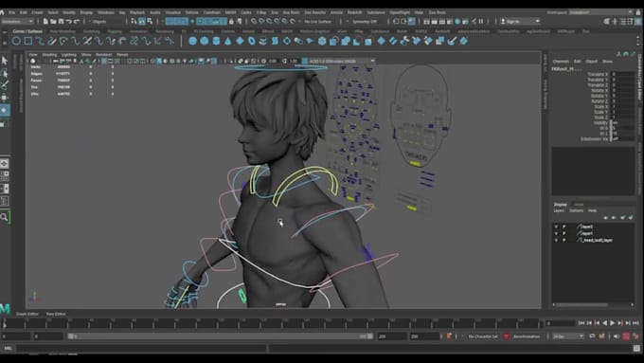Viewport: 644px width, 363px height.
Task: Open the No Character Set dropdown
Action: (x=483, y=336)
